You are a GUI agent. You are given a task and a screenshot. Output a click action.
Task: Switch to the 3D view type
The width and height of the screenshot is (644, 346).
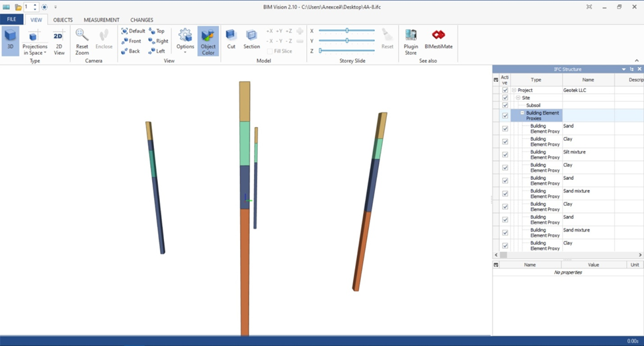[10, 41]
